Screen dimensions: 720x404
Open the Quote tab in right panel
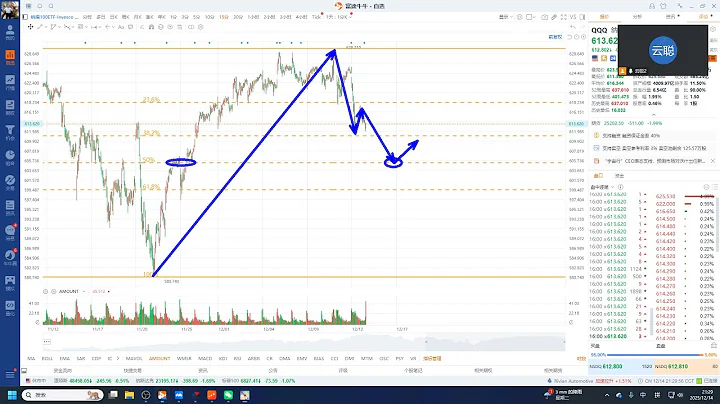[x=604, y=17]
